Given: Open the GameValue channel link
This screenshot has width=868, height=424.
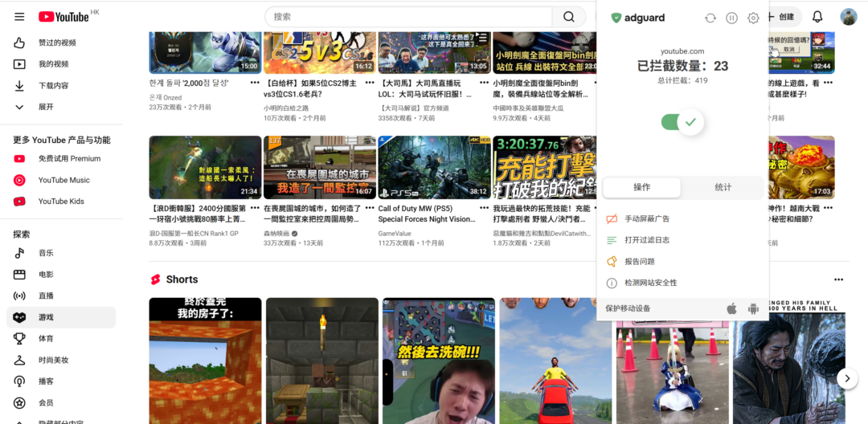Looking at the screenshot, I should point(395,234).
